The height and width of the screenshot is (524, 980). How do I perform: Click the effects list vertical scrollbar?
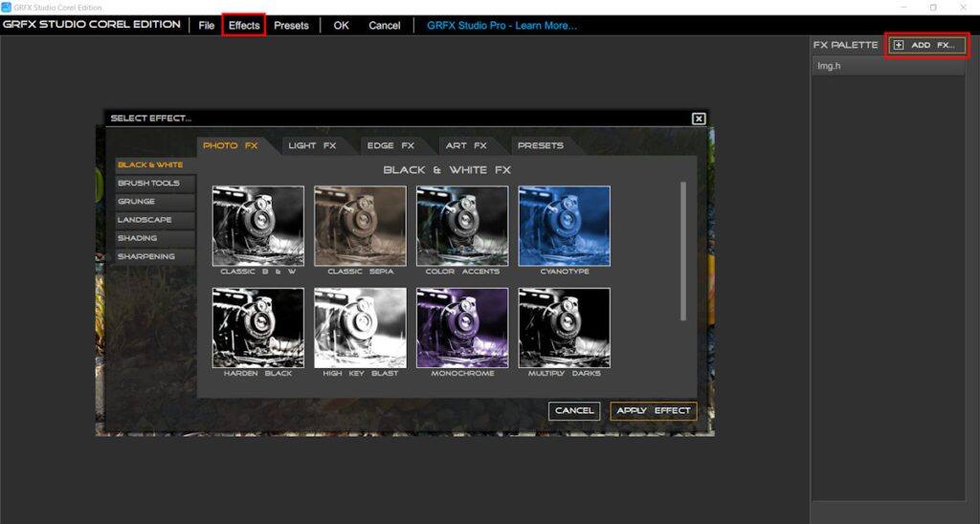point(683,251)
